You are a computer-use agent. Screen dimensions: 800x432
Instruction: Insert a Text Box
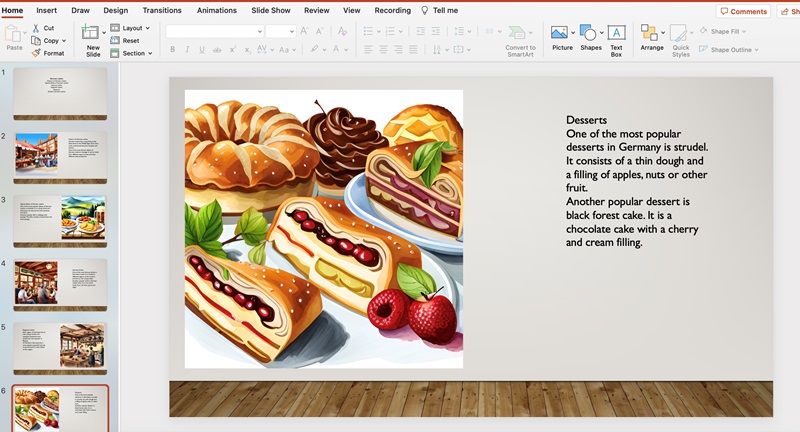[616, 34]
